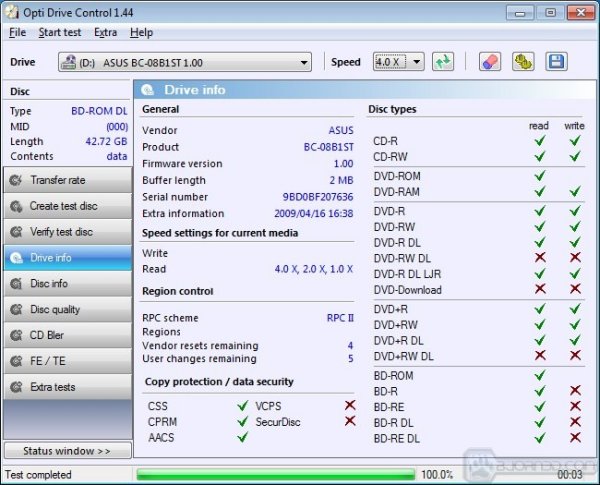
Task: Click the Verify test disc icon
Action: coord(16,232)
